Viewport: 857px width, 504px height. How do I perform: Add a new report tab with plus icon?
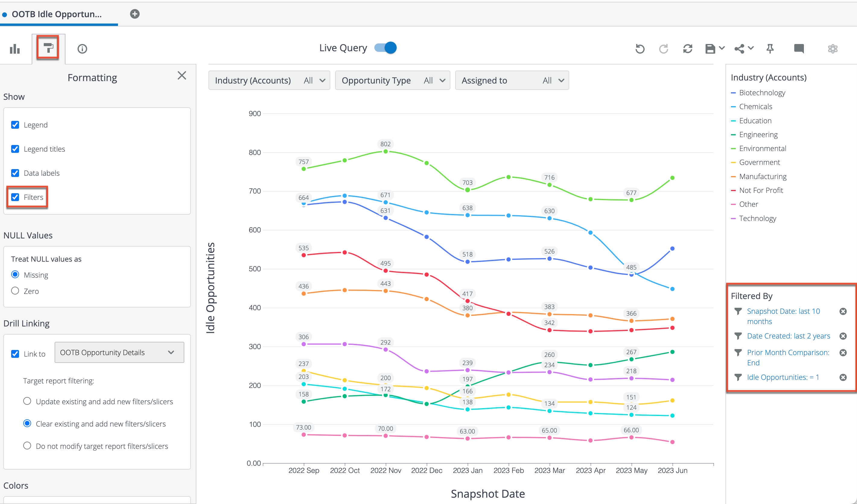pos(135,14)
